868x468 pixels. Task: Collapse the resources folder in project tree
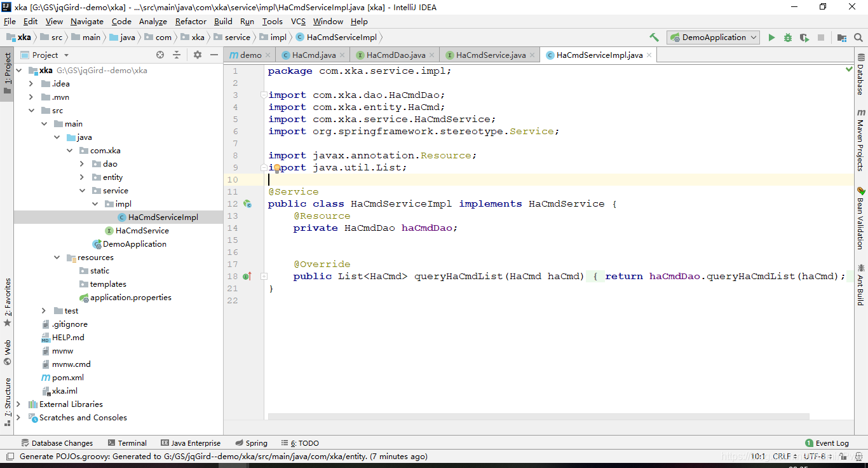[x=57, y=258]
